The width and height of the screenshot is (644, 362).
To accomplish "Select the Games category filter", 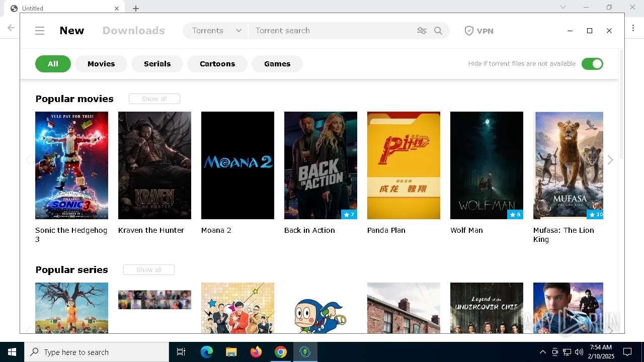I will coord(277,64).
